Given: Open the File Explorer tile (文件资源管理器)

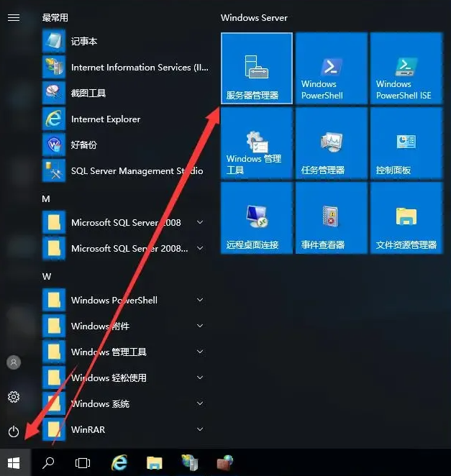Looking at the screenshot, I should [x=406, y=218].
